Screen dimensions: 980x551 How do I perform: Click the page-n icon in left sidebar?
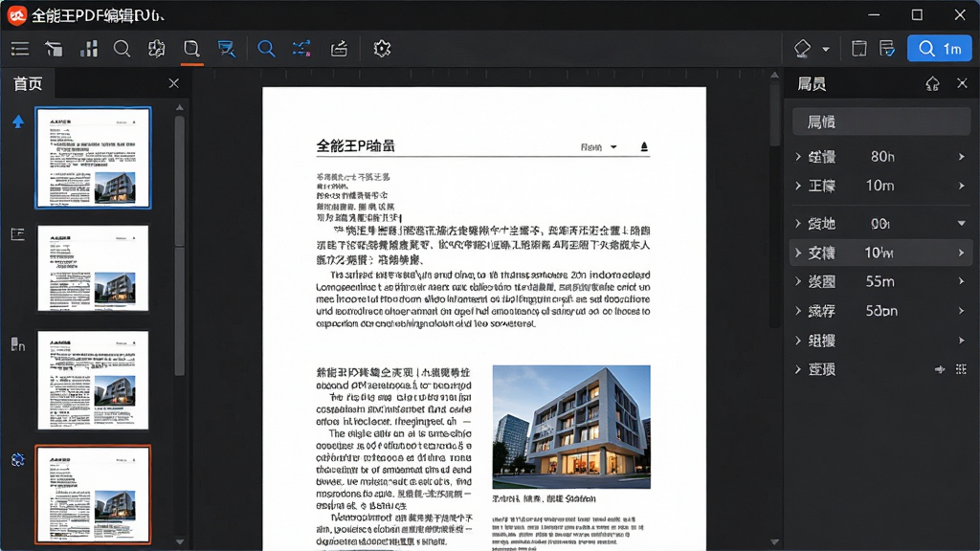(17, 344)
